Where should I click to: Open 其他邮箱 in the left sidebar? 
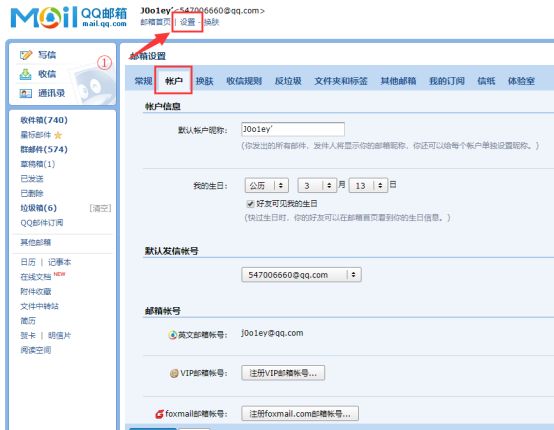36,242
